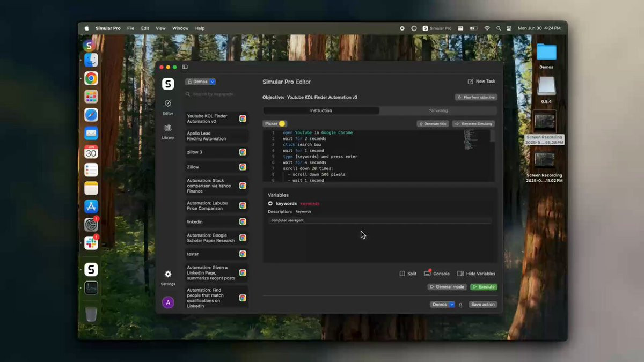The width and height of the screenshot is (644, 362).
Task: Select the 'tester' task
Action: coord(216,254)
